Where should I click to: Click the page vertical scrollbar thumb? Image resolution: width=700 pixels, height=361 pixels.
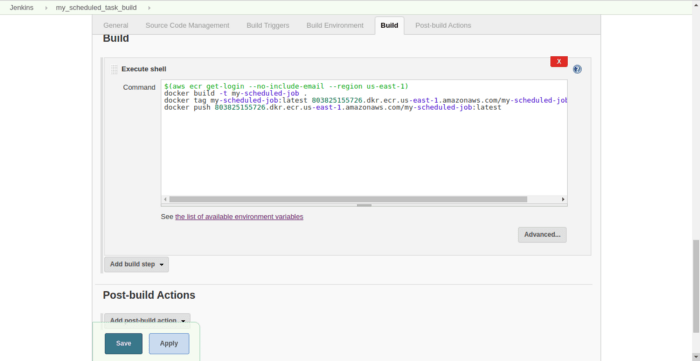point(696,286)
